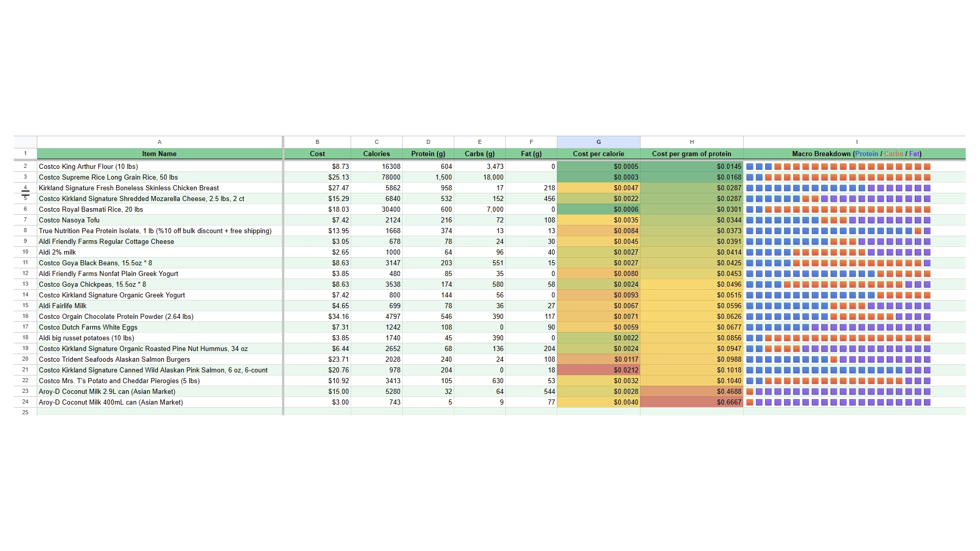Click Costco Dutch Farms White Eggs cell
The width and height of the screenshot is (980, 551).
(159, 327)
